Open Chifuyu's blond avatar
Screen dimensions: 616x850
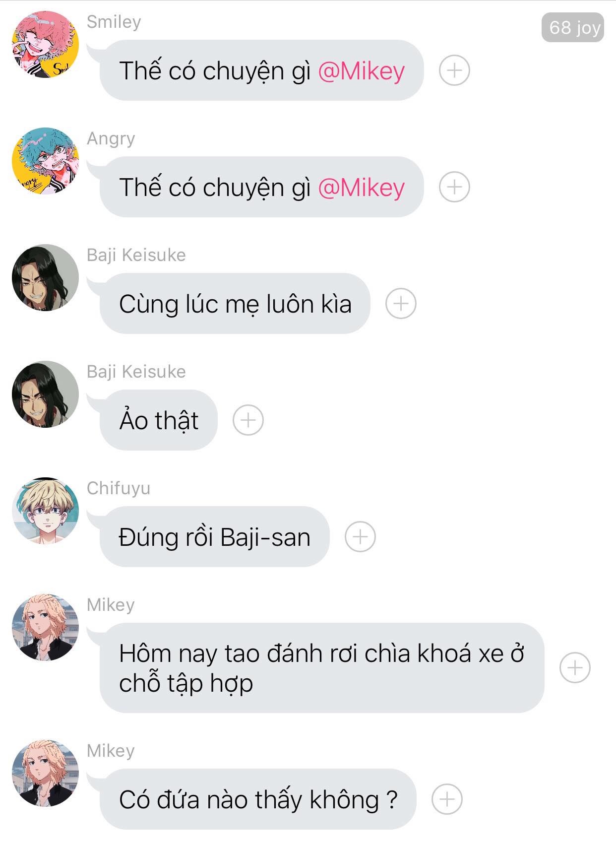45,511
